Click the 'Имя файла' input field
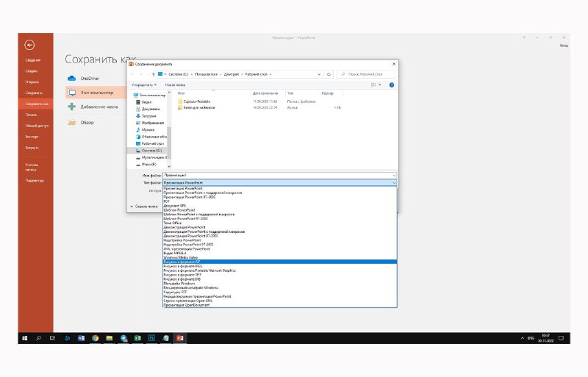Image resolution: width=588 pixels, height=377 pixels. pyautogui.click(x=279, y=175)
